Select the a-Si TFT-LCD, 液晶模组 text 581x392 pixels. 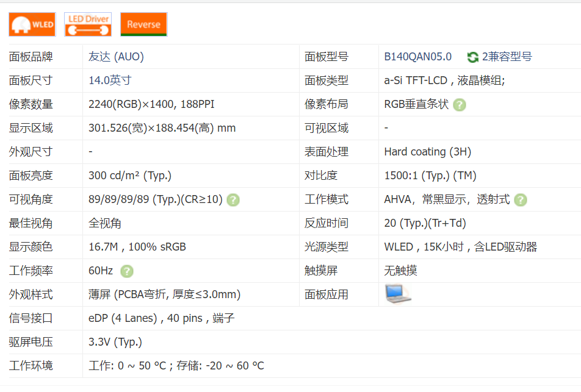pyautogui.click(x=444, y=80)
